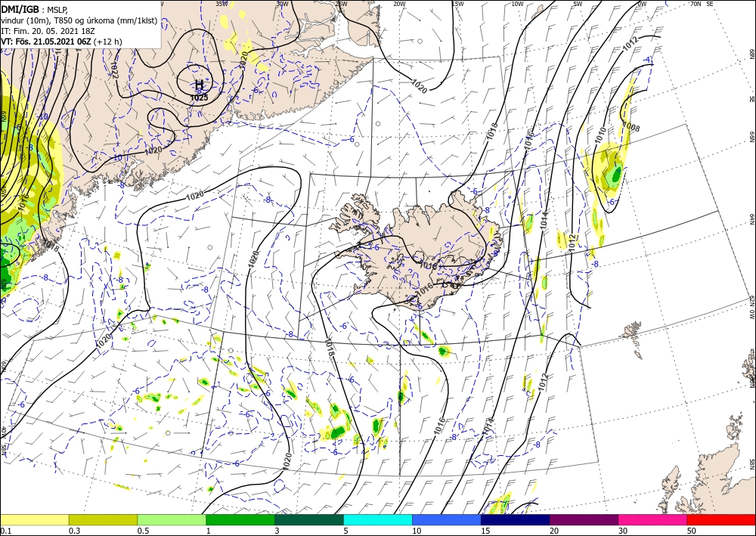Click the yellow 0.1–0.3 legend swatch
The height and width of the screenshot is (536, 756).
pos(34,519)
